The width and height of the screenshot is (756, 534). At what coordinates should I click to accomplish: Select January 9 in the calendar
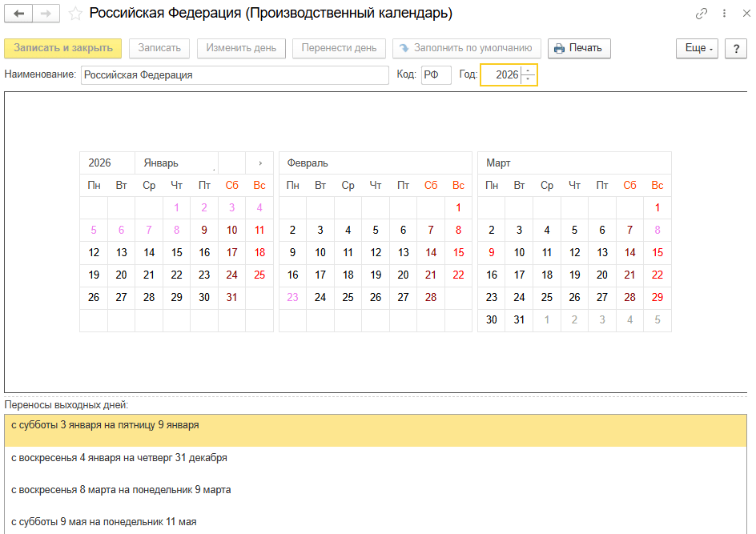[x=204, y=230]
